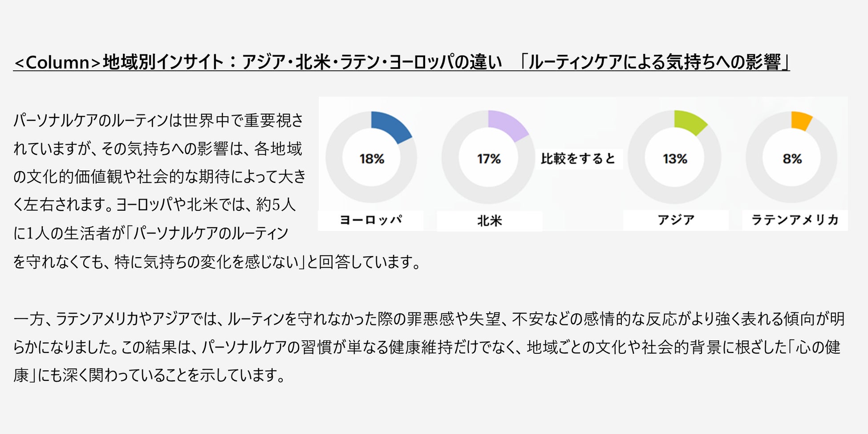Click the second paragraph starting 一方、ラテンアメリカ

coord(429,347)
